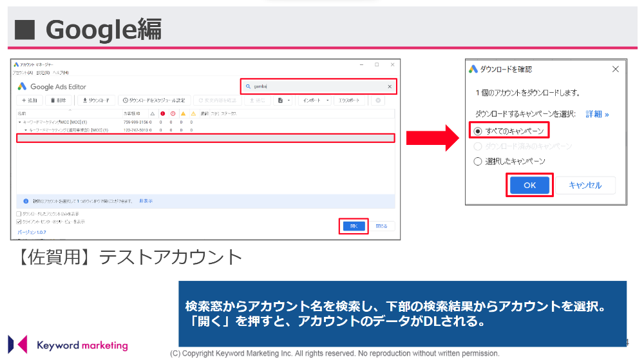The height and width of the screenshot is (362, 644).
Task: Click the ダウンロード toolbar button
Action: 96,100
